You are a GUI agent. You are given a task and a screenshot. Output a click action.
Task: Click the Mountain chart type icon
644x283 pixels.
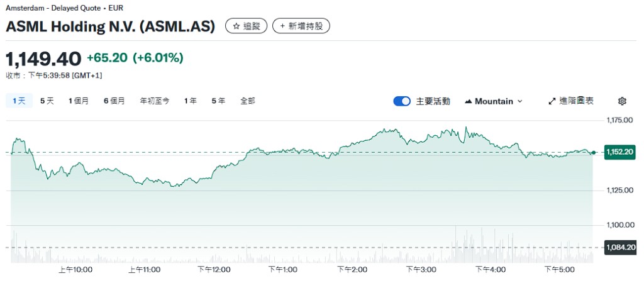469,101
